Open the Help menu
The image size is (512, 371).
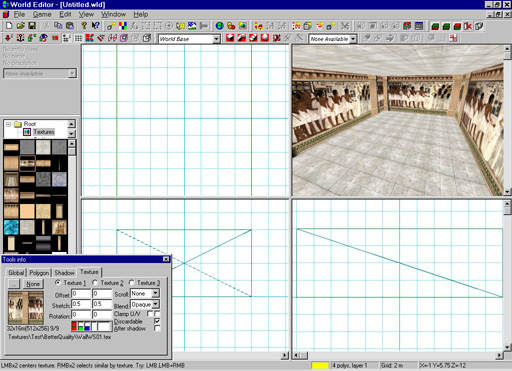(141, 14)
